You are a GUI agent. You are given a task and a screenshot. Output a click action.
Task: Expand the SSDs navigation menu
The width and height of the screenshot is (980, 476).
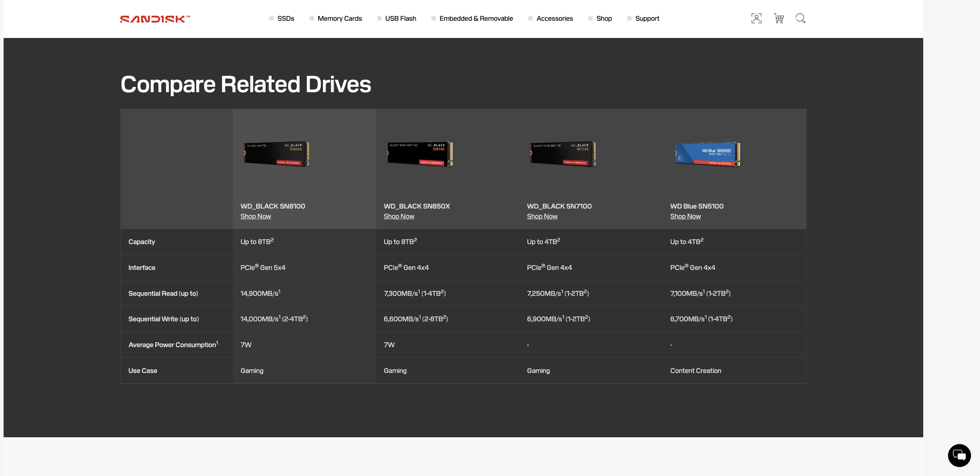tap(285, 18)
